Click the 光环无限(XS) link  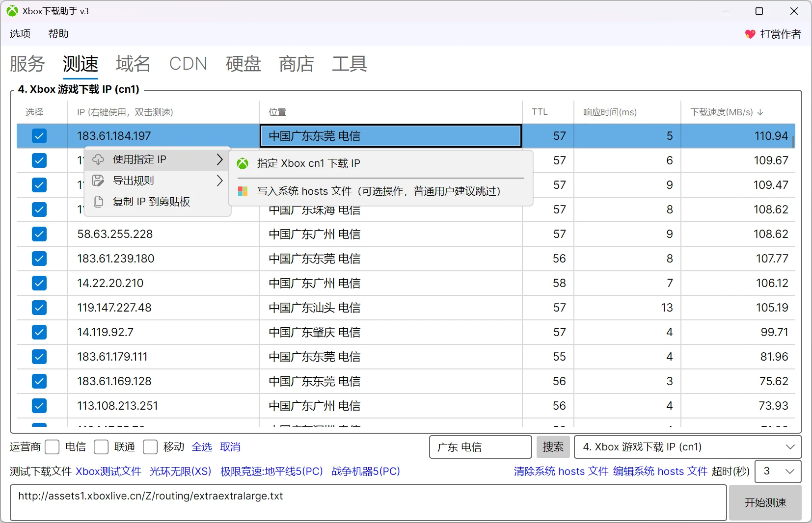tap(181, 471)
